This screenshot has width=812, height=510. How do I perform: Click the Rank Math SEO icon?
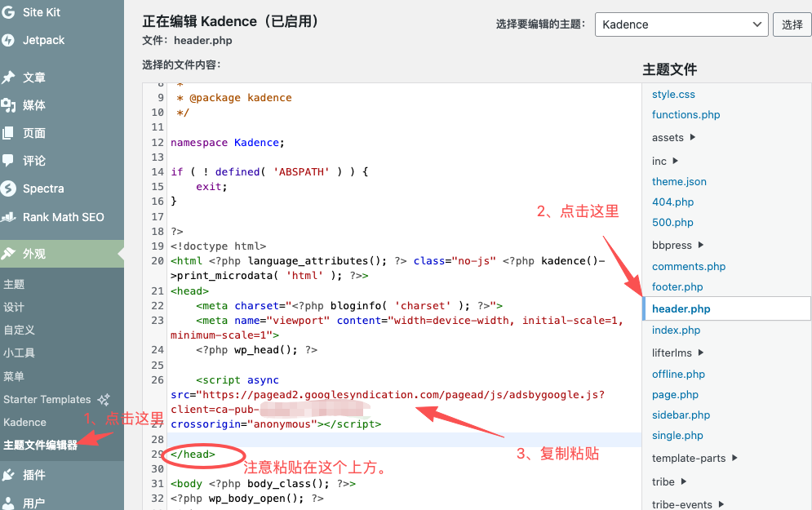(x=9, y=217)
